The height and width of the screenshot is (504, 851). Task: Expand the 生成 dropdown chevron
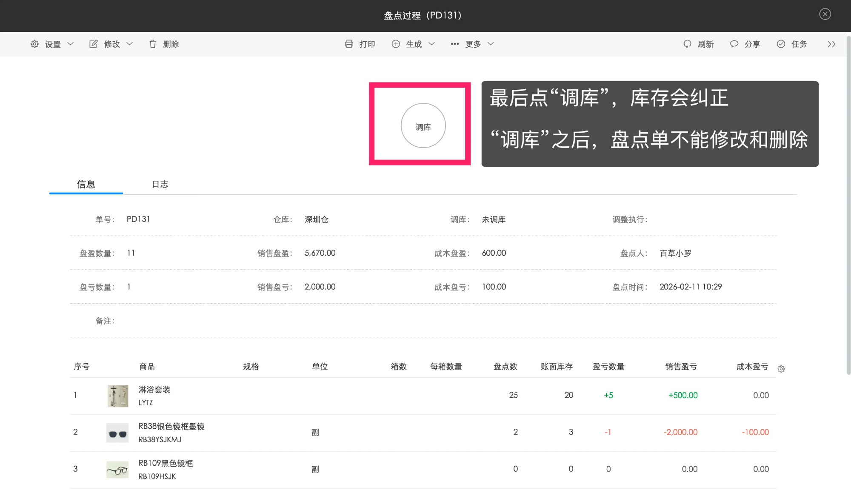(431, 44)
